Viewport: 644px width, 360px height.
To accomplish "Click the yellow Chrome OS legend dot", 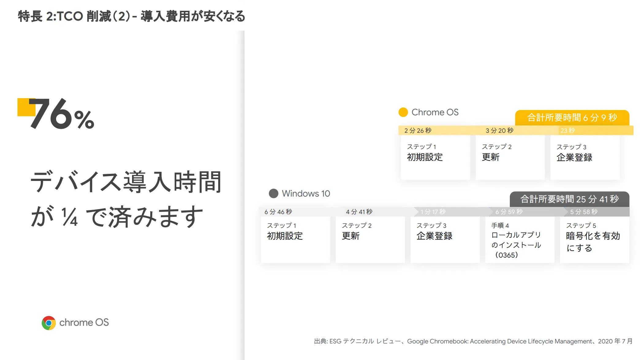I will point(403,112).
